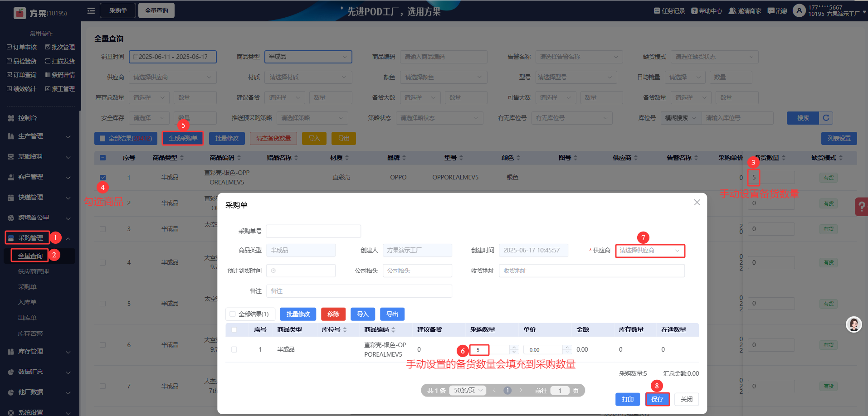Click the user avatar icon in the top bar
Image resolution: width=868 pixels, height=416 pixels.
click(799, 10)
